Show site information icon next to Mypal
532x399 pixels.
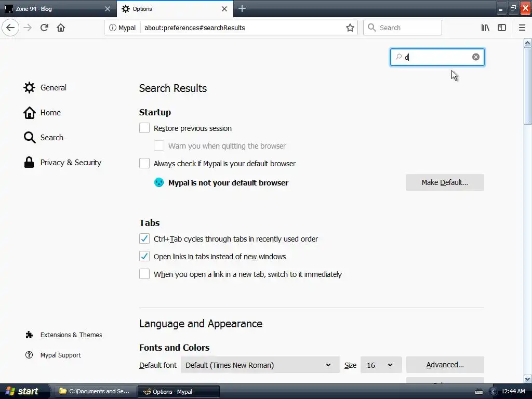click(x=112, y=28)
